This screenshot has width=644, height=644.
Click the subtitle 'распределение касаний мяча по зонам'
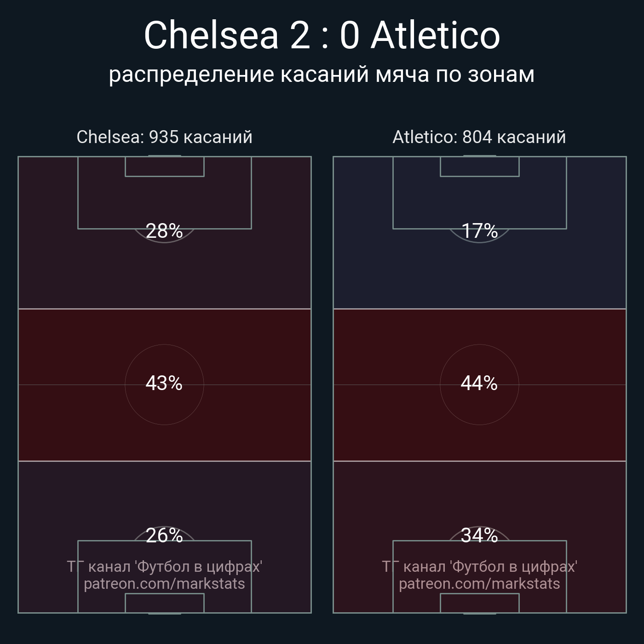tap(322, 75)
